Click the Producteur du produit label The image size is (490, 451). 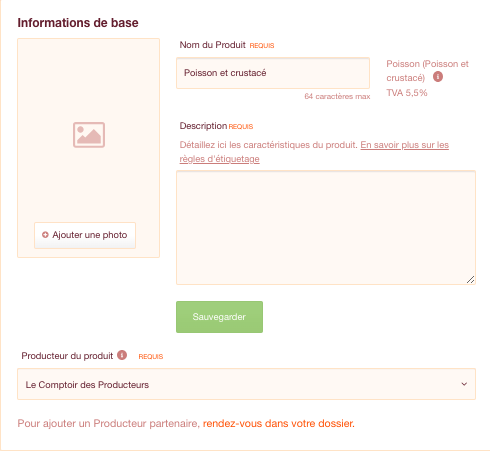(67, 356)
